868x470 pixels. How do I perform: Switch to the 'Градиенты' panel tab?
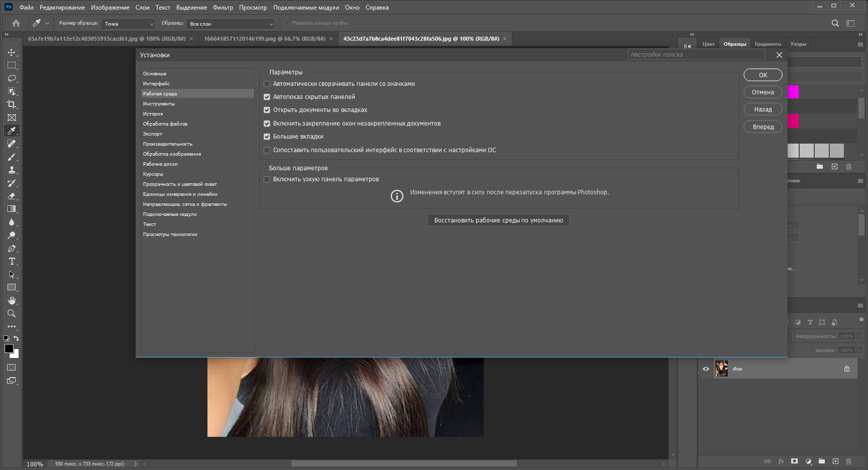768,44
